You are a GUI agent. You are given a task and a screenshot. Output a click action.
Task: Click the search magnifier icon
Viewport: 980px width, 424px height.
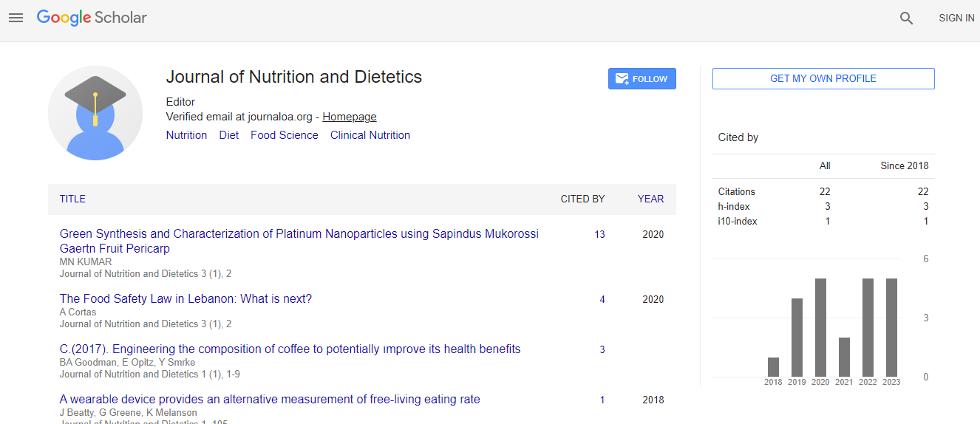click(906, 18)
